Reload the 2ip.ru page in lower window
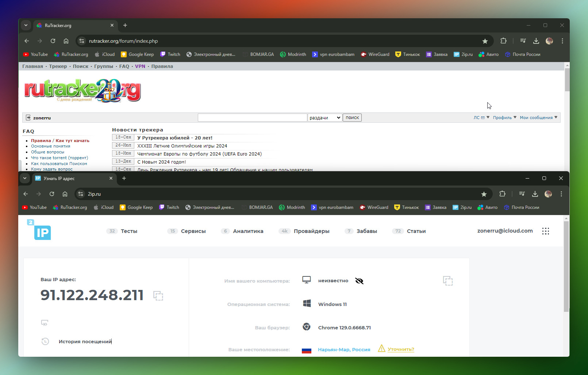This screenshot has width=588, height=375. (x=52, y=194)
